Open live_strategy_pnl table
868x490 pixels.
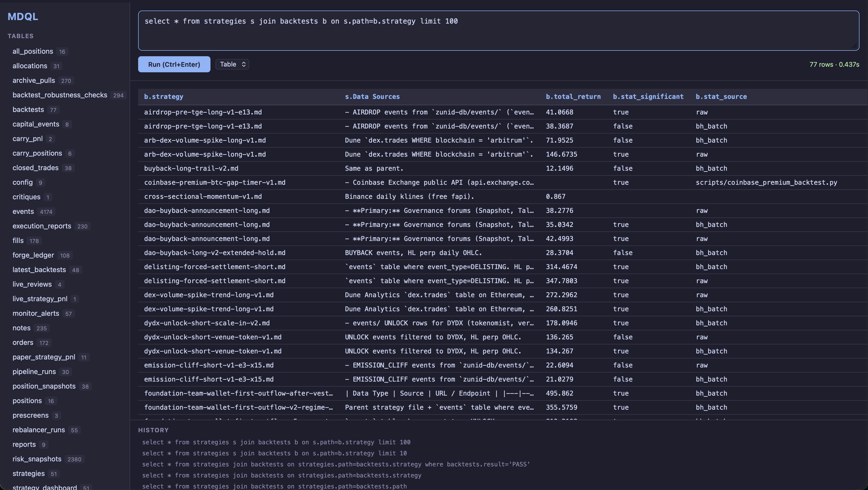click(40, 299)
